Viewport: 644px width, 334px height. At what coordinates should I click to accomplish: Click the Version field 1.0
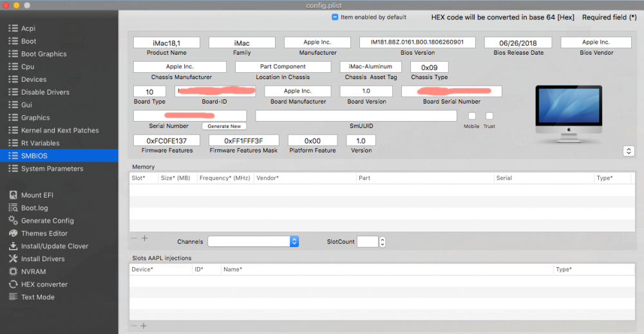[361, 140]
